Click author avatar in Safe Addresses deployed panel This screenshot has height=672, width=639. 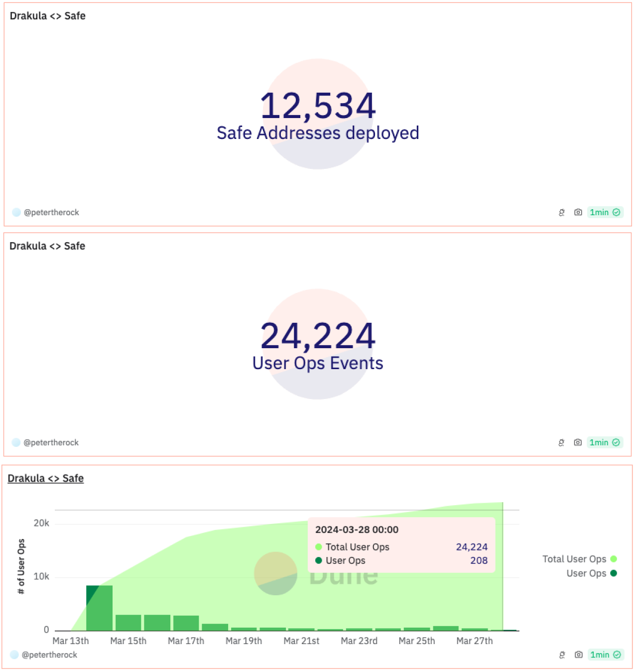point(16,212)
